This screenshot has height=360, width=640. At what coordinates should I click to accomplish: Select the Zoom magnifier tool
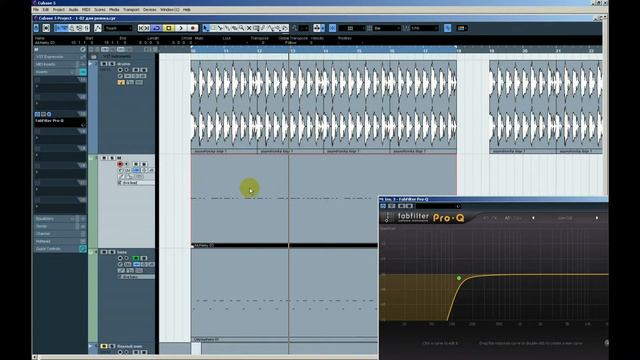click(x=242, y=28)
